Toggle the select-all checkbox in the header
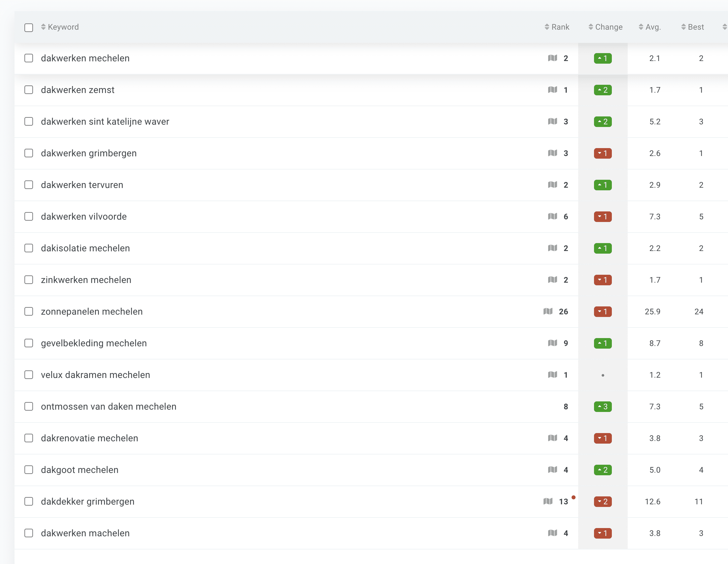Screen dimensions: 728x564 [x=29, y=27]
